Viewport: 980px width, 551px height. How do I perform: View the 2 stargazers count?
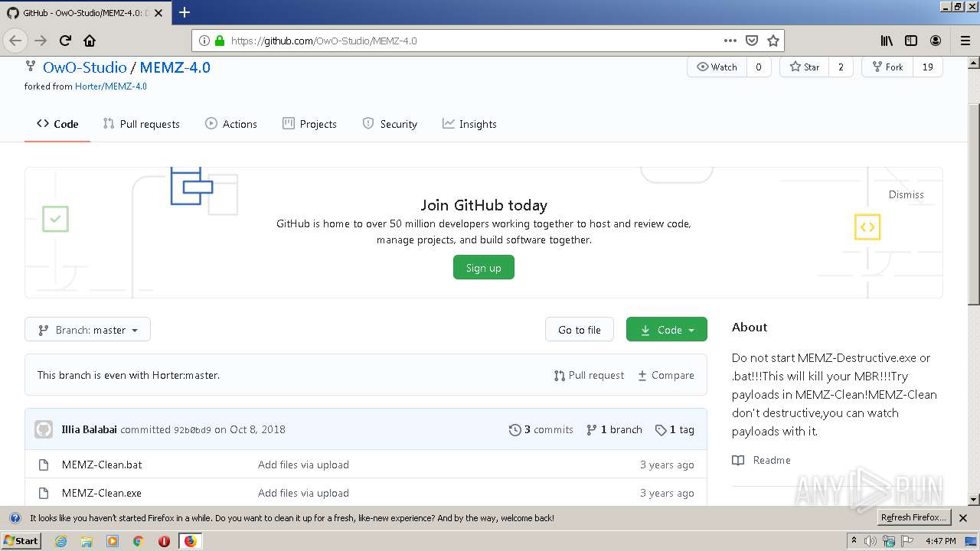tap(841, 67)
